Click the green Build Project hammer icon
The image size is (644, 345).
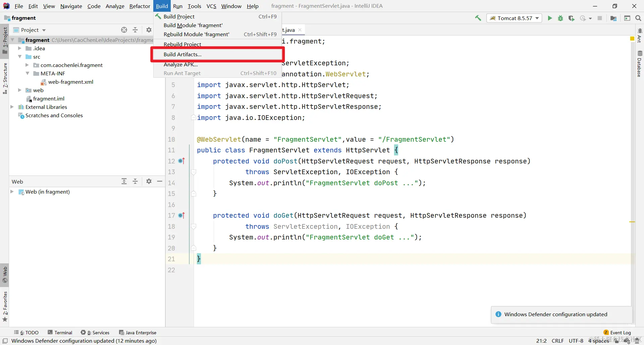(478, 18)
